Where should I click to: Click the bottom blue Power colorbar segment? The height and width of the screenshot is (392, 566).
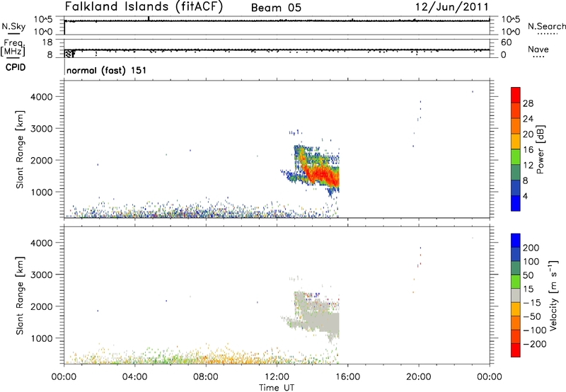516,203
